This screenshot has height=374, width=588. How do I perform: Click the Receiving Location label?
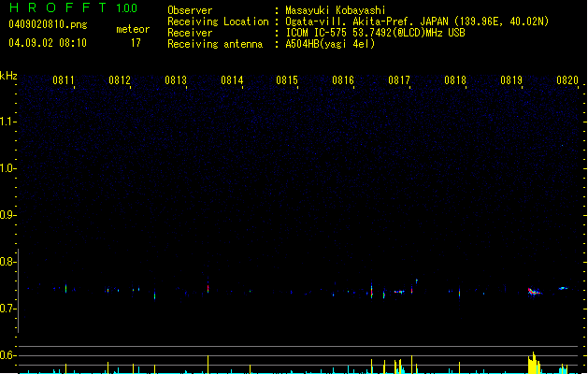218,22
